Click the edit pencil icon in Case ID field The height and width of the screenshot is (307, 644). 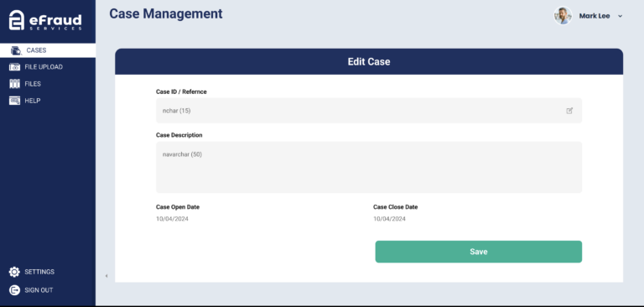569,111
